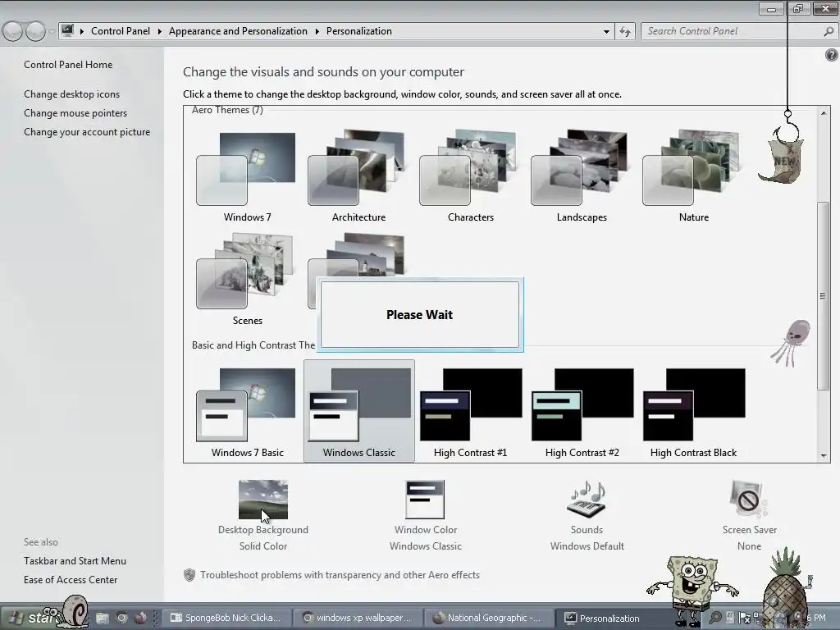Select the Windows 7 Basic theme

(247, 412)
